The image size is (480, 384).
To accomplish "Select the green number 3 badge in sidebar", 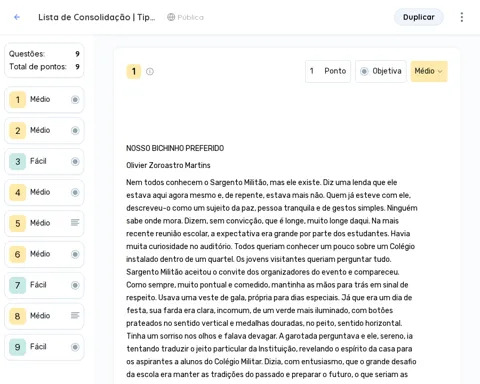I will 18,161.
